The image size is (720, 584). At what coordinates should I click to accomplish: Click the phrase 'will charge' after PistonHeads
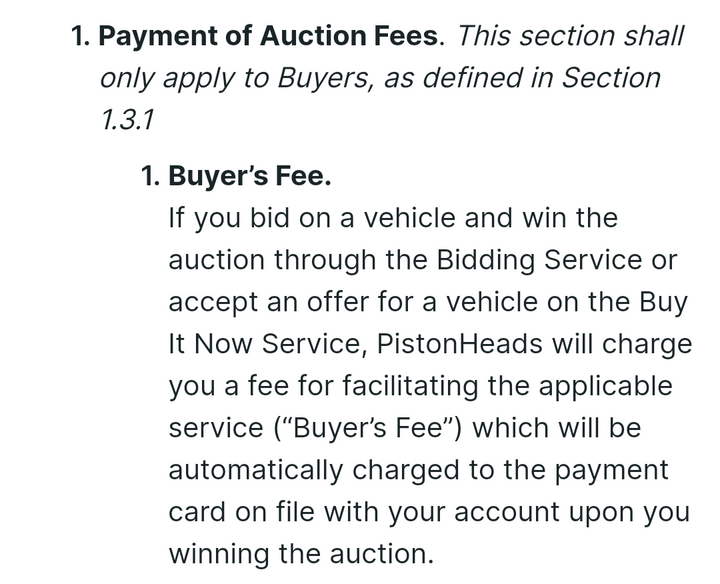click(x=622, y=344)
